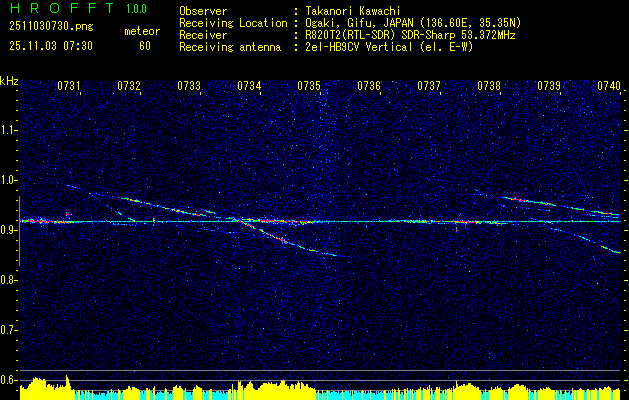Click the kHz axis unit label
This screenshot has width=629, height=400.
tap(9, 81)
